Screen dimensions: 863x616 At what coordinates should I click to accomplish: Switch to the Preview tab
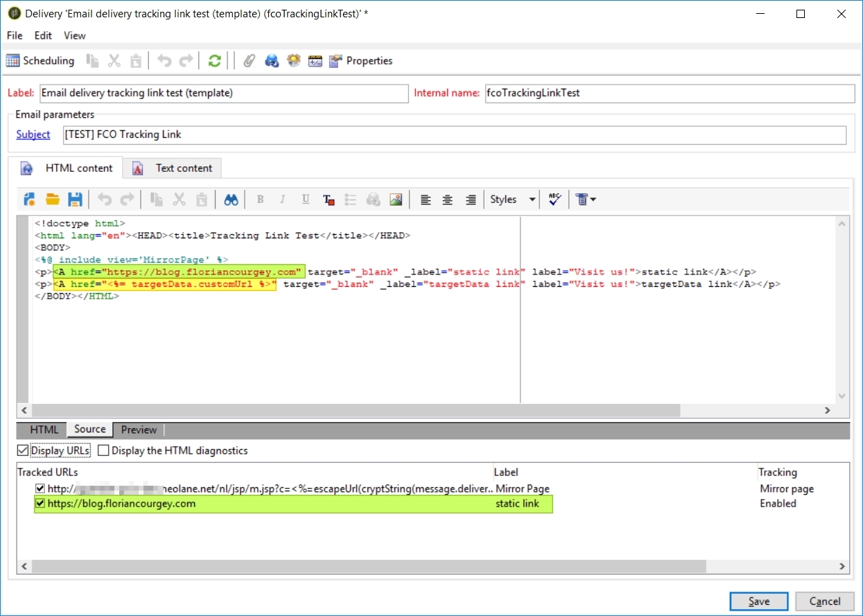[x=139, y=430]
